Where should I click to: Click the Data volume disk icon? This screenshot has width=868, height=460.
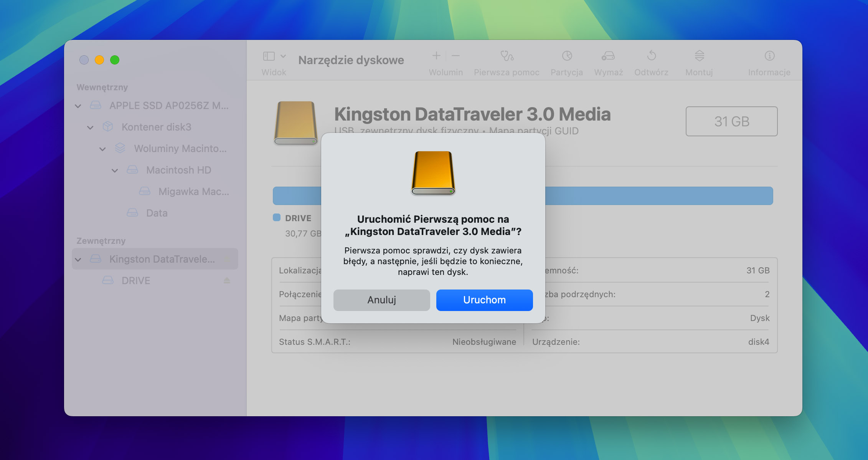[x=132, y=213]
